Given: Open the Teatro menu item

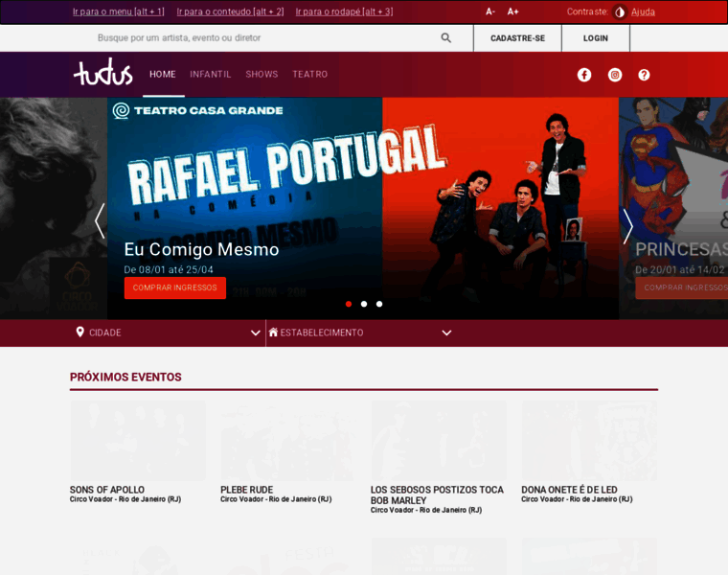Looking at the screenshot, I should point(310,75).
